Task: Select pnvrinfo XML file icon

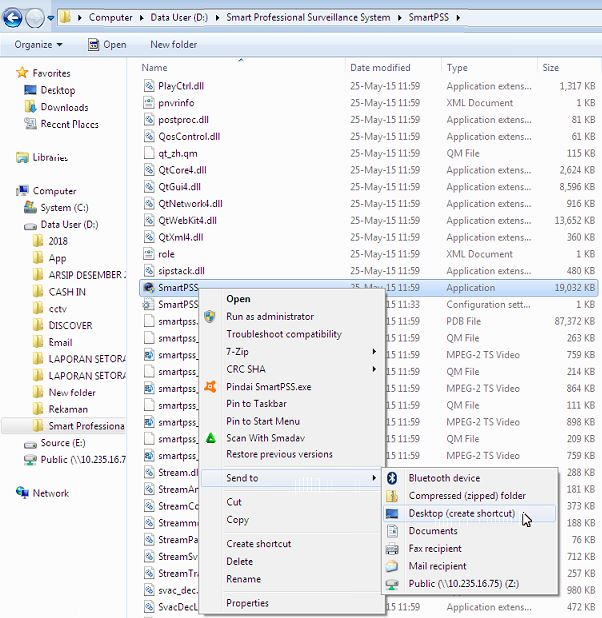Action: 149,103
